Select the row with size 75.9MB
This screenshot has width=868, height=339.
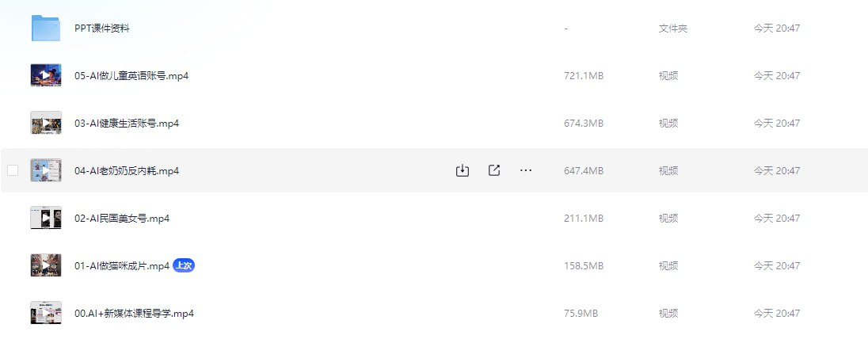point(434,314)
